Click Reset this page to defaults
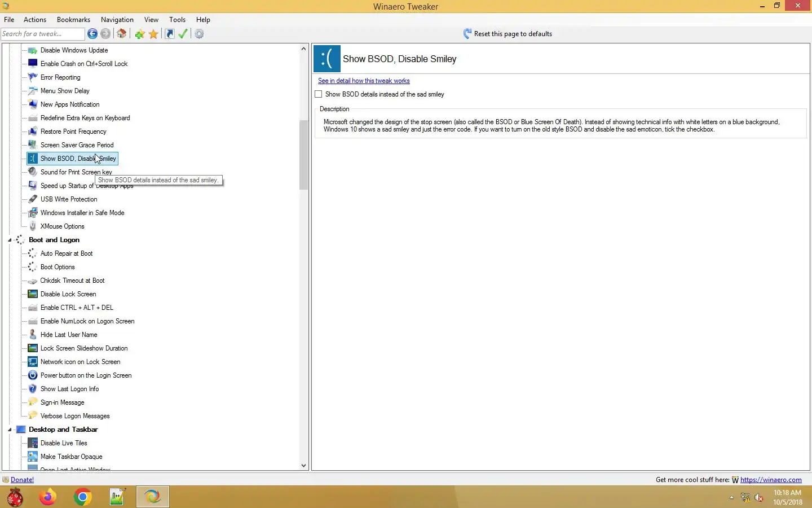Screen dimensions: 812x508 tap(507, 34)
